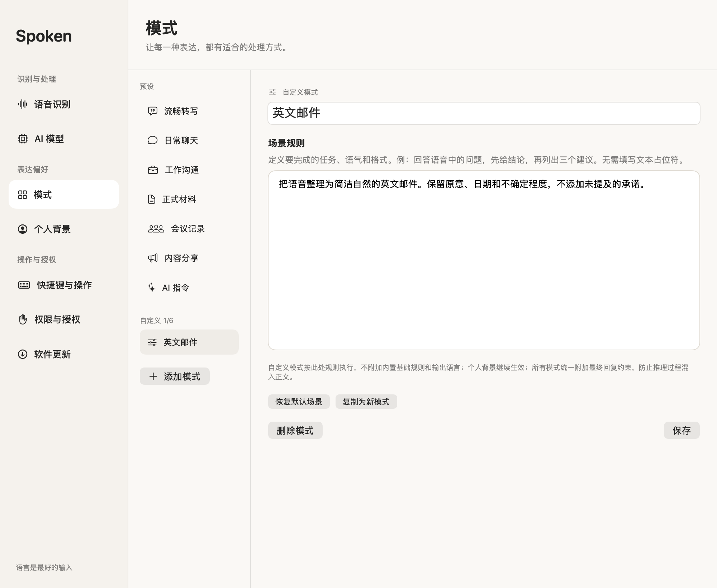
Task: Click the person icon beside 个人背景
Action: [23, 229]
